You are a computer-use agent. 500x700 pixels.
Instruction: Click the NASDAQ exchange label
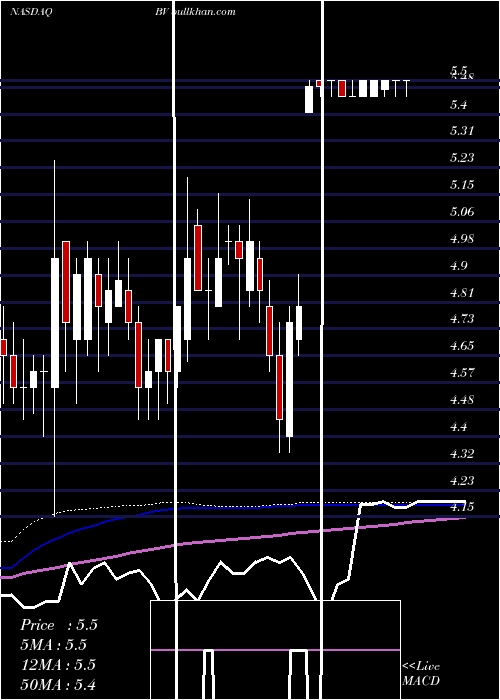click(x=31, y=12)
